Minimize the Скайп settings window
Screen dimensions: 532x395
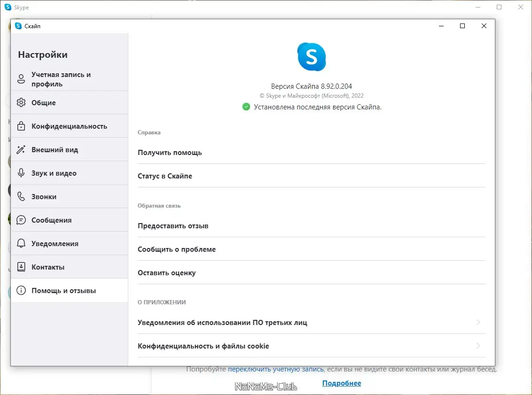[441, 26]
